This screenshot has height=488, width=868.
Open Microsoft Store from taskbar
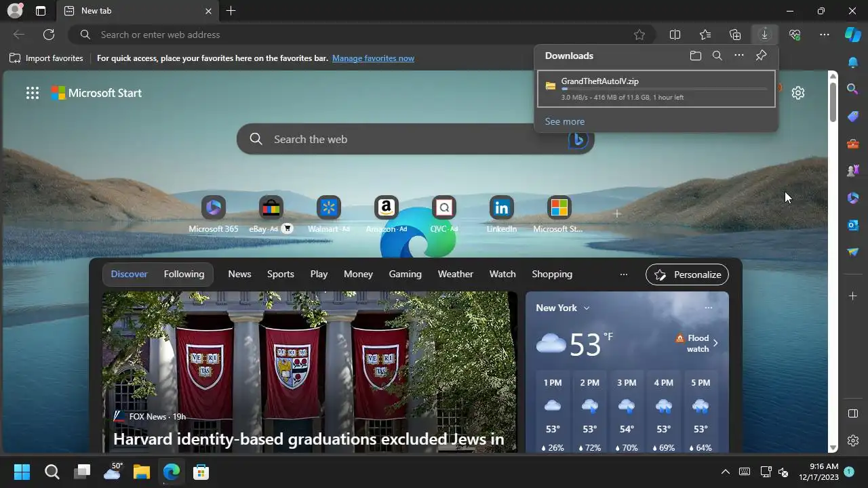pyautogui.click(x=201, y=472)
